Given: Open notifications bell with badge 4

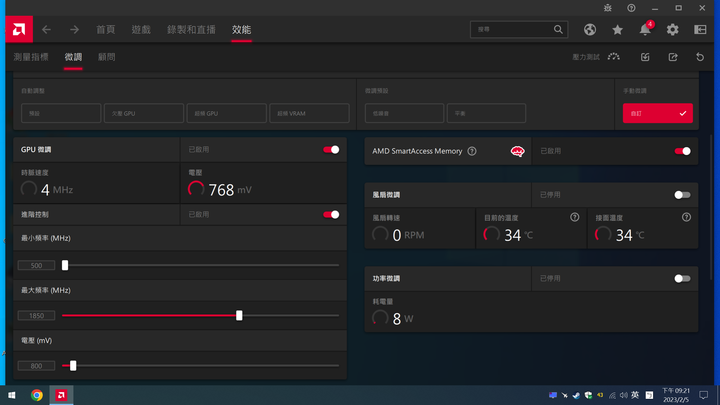Looking at the screenshot, I should (x=645, y=29).
